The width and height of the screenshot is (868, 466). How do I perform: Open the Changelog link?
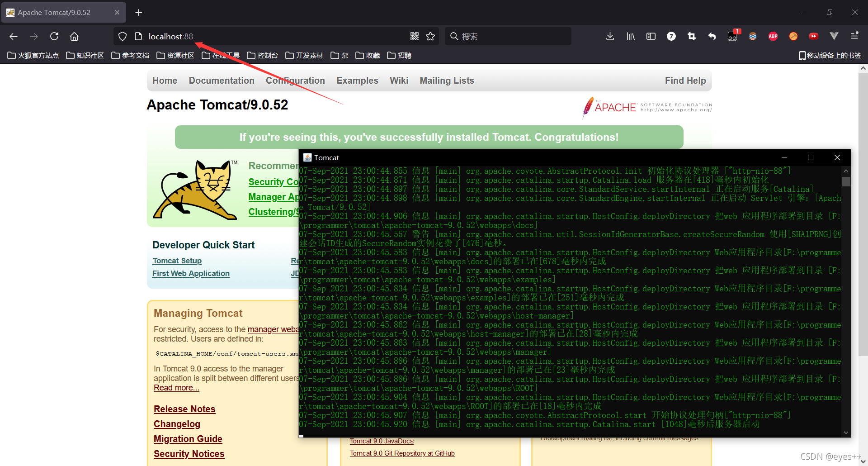[x=177, y=424]
